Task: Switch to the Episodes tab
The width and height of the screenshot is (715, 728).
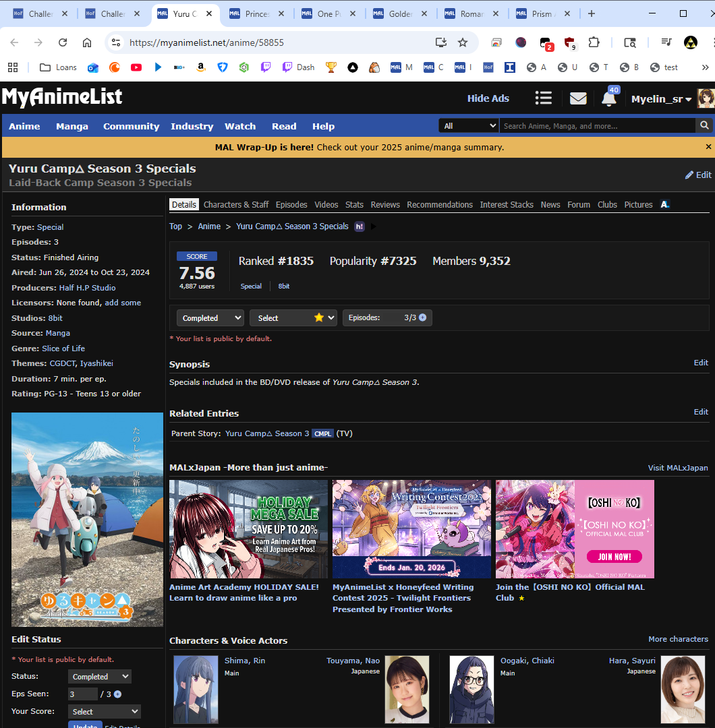Action: (x=291, y=205)
